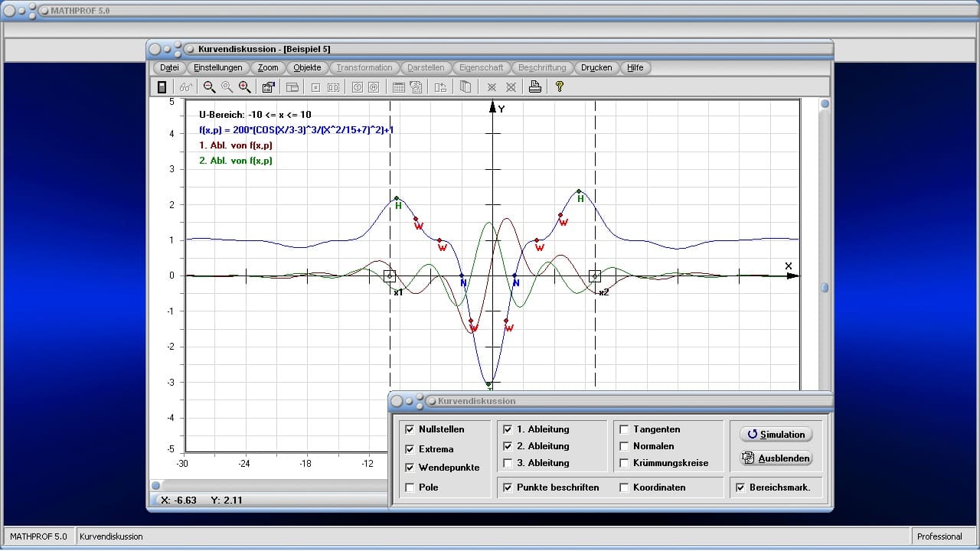Screen dimensions: 980x551
Task: Enable the Krümmungskreise checkbox
Action: point(624,463)
